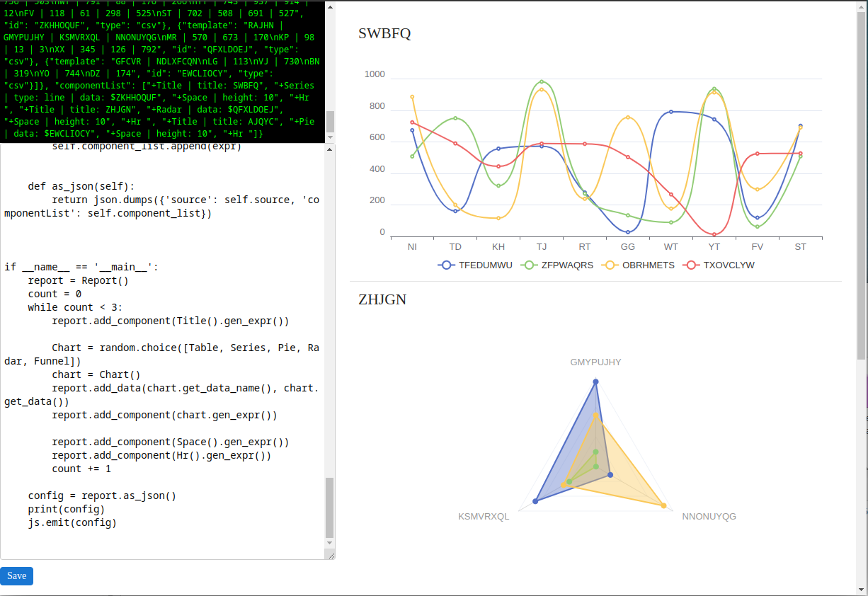868x596 pixels.
Task: Click the 600 y-axis label
Action: point(377,137)
